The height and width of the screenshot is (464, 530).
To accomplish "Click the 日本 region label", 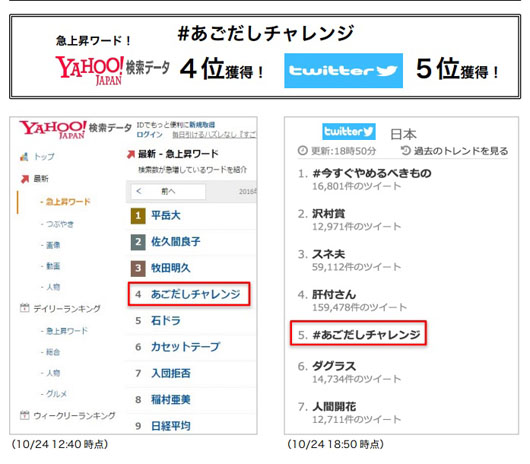I will click(x=403, y=134).
